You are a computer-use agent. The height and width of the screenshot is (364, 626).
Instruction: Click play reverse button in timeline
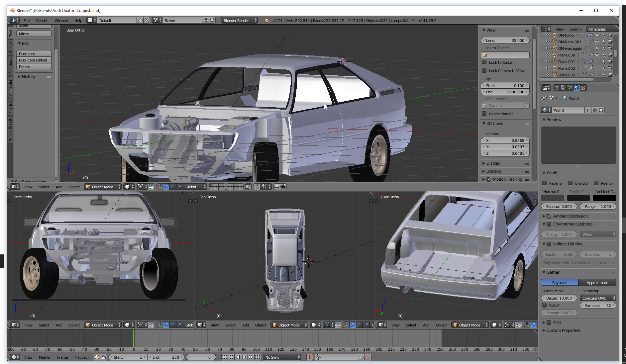[x=238, y=357]
